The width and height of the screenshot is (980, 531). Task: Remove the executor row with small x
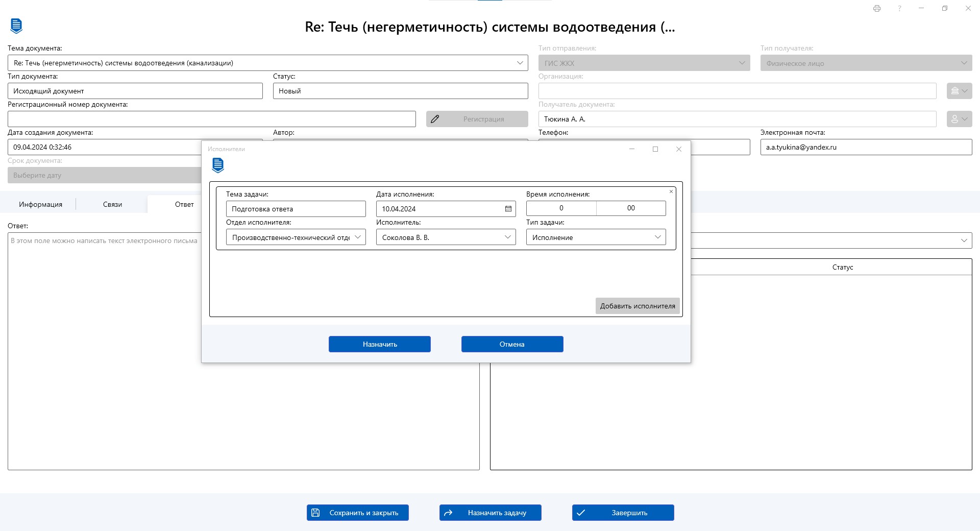click(671, 191)
